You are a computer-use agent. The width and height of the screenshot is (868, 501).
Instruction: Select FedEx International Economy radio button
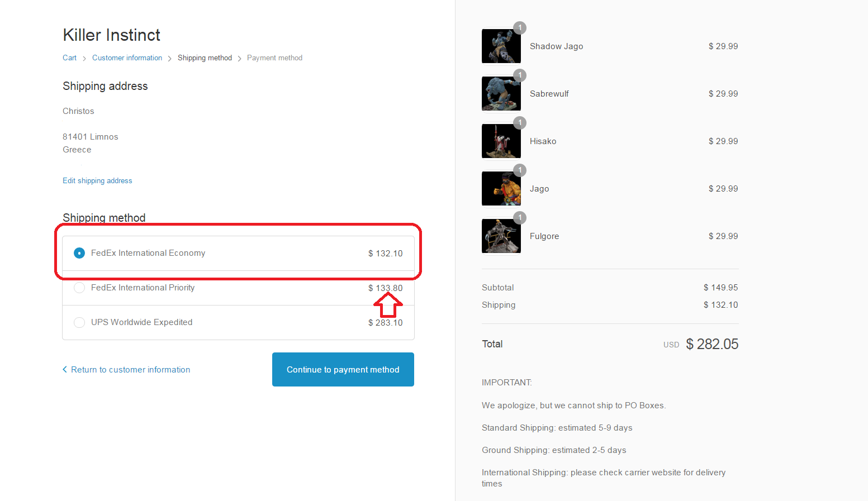(x=79, y=253)
